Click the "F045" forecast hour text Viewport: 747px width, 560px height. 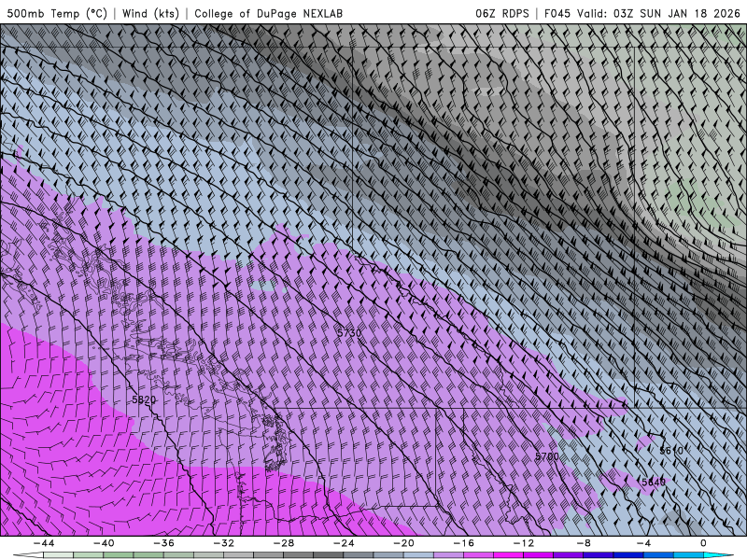557,13
